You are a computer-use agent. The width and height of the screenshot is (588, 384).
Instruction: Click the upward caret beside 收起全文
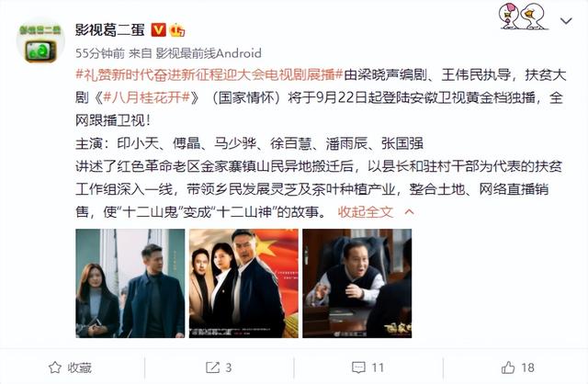coord(409,212)
